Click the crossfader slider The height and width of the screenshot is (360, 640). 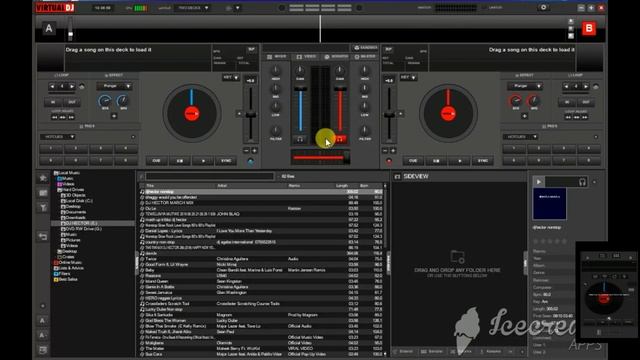[320, 157]
